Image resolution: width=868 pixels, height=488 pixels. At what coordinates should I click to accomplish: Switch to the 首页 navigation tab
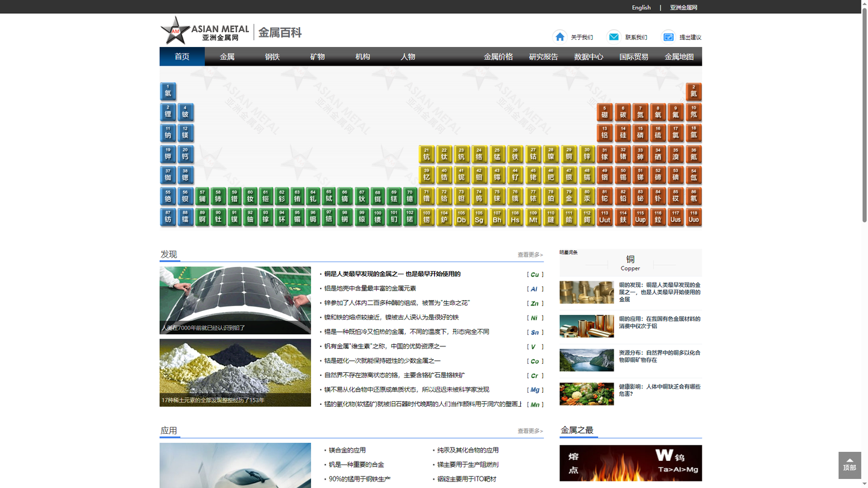182,57
